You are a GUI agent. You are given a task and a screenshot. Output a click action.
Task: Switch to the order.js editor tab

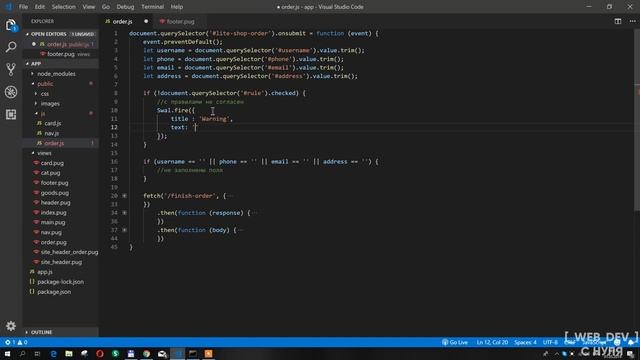coord(122,21)
